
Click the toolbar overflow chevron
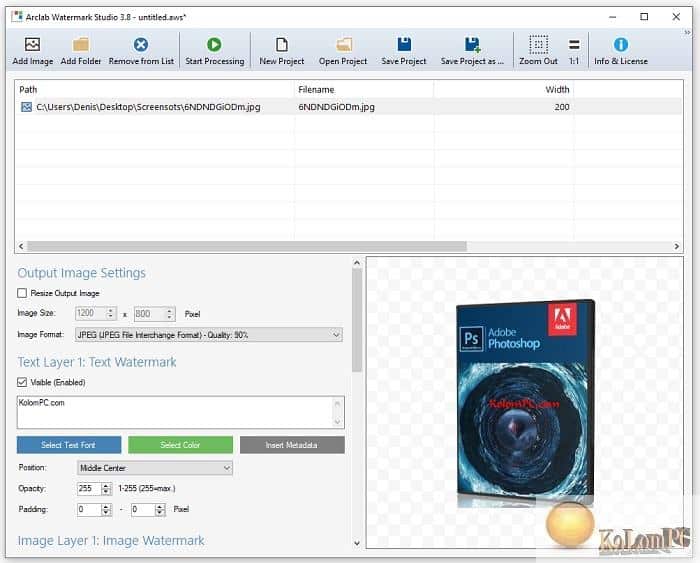pos(688,33)
